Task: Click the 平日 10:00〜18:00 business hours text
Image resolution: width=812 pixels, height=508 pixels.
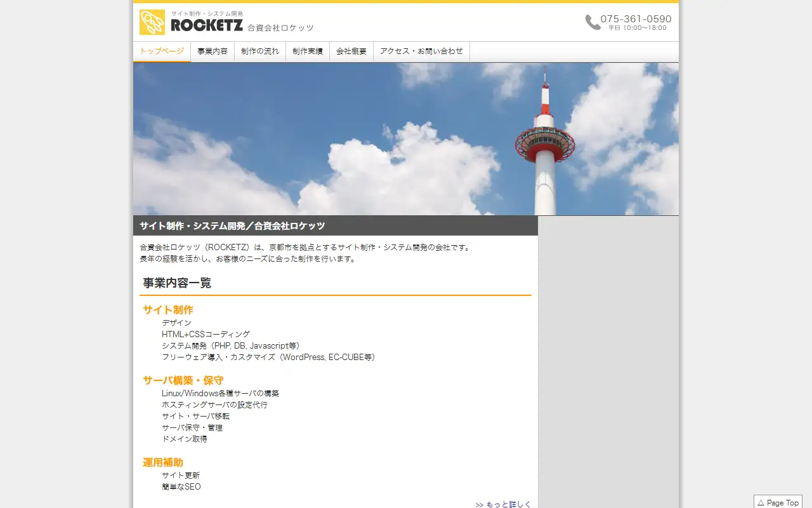Action: point(638,28)
